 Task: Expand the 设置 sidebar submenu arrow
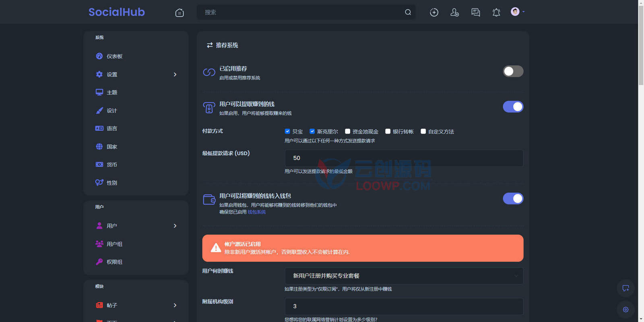pos(175,74)
